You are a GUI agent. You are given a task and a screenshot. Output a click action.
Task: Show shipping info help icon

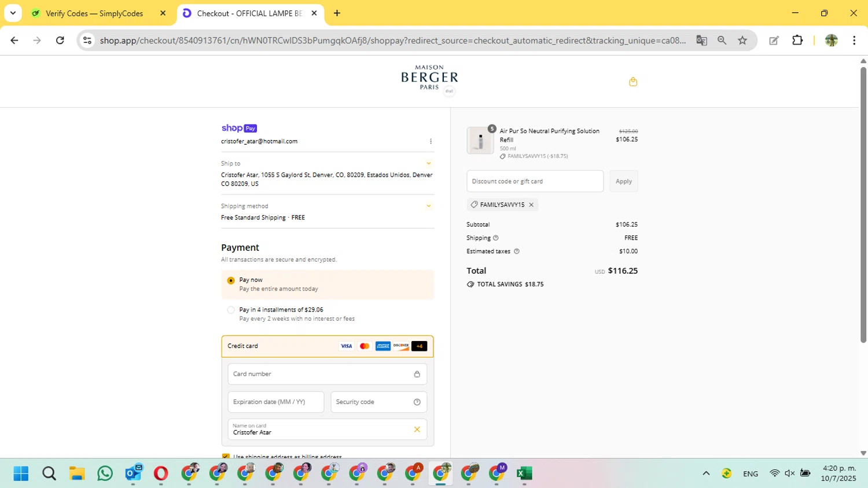(x=496, y=238)
